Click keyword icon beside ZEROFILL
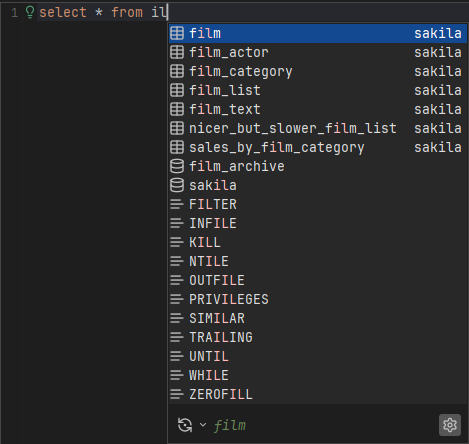 [177, 394]
